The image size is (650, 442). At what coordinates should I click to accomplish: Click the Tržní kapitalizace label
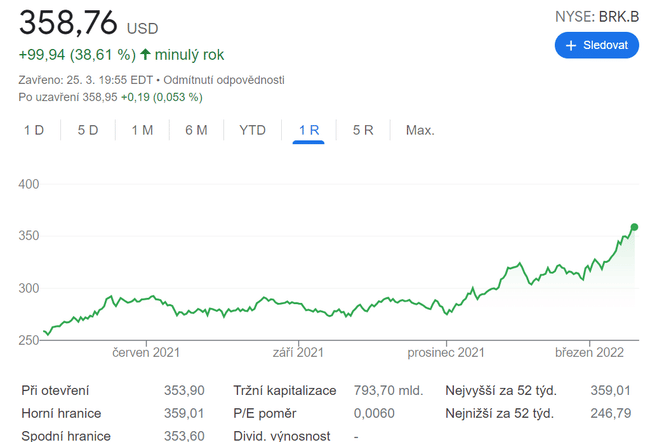point(285,390)
